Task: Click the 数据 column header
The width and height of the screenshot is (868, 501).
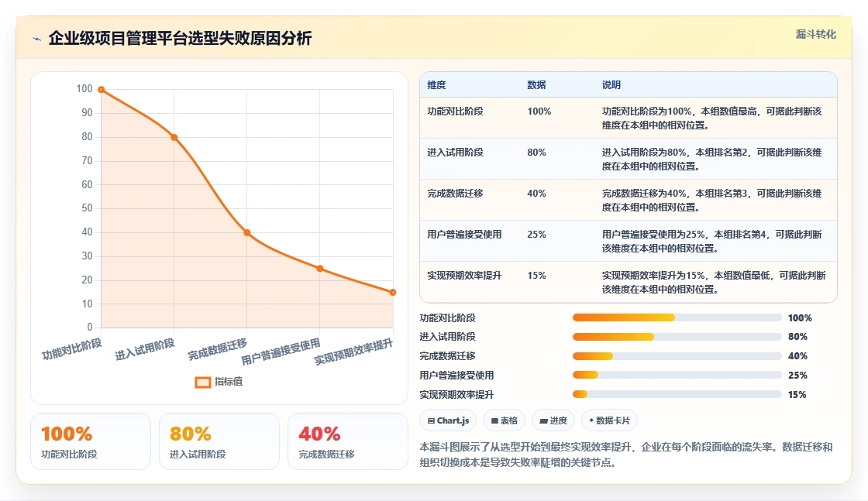Action: click(536, 85)
